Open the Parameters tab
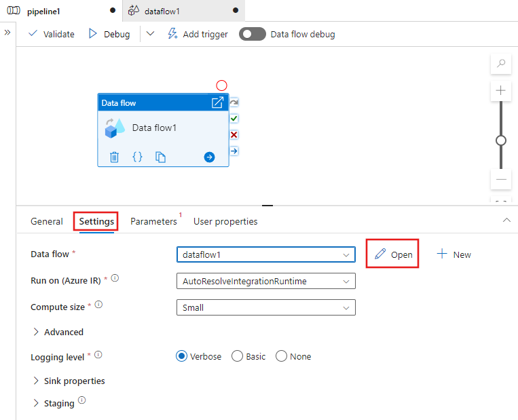This screenshot has height=420, width=518. [153, 222]
